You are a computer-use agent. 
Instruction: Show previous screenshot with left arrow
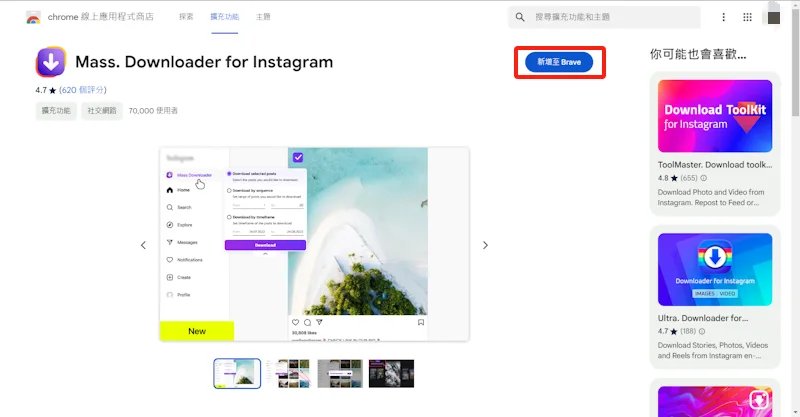click(143, 245)
